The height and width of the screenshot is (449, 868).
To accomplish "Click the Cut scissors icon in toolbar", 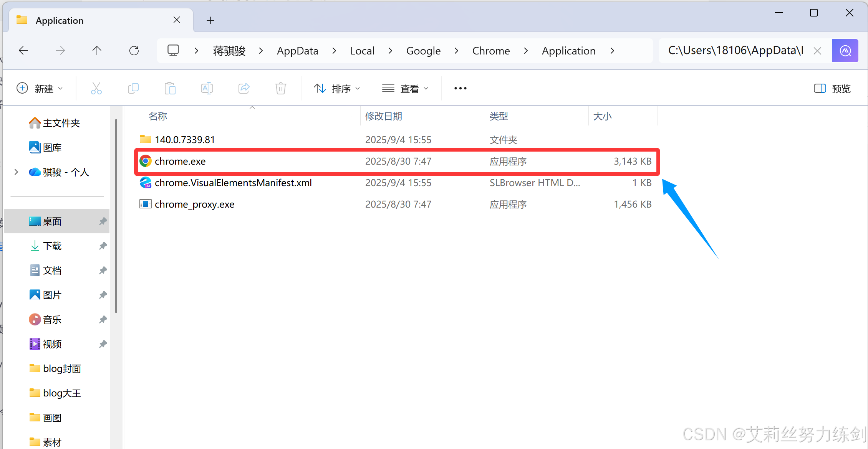I will coord(96,89).
